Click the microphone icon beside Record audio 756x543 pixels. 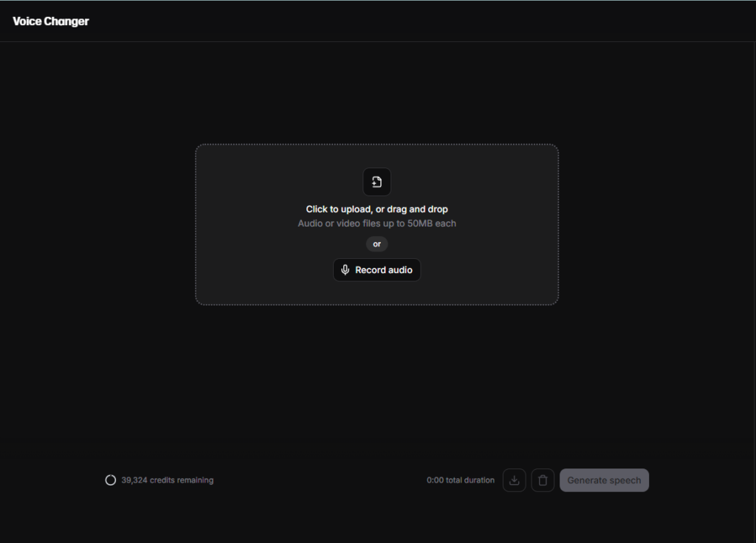pos(345,270)
